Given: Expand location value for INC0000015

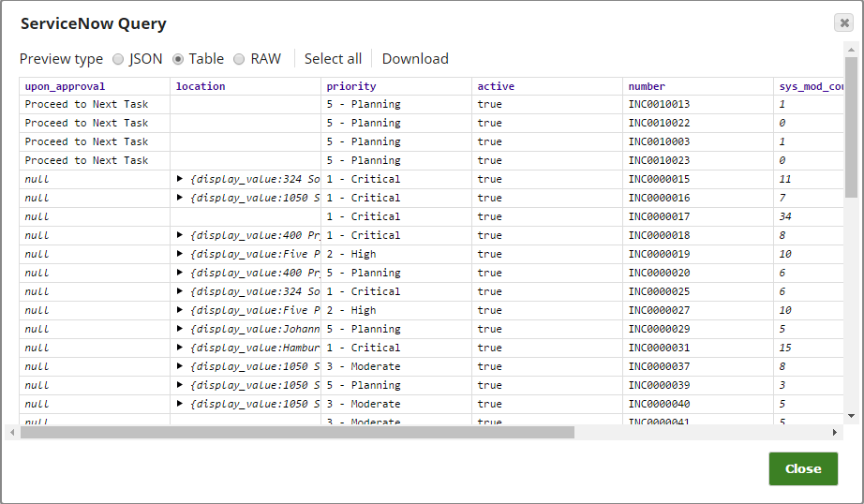Looking at the screenshot, I should pos(180,179).
